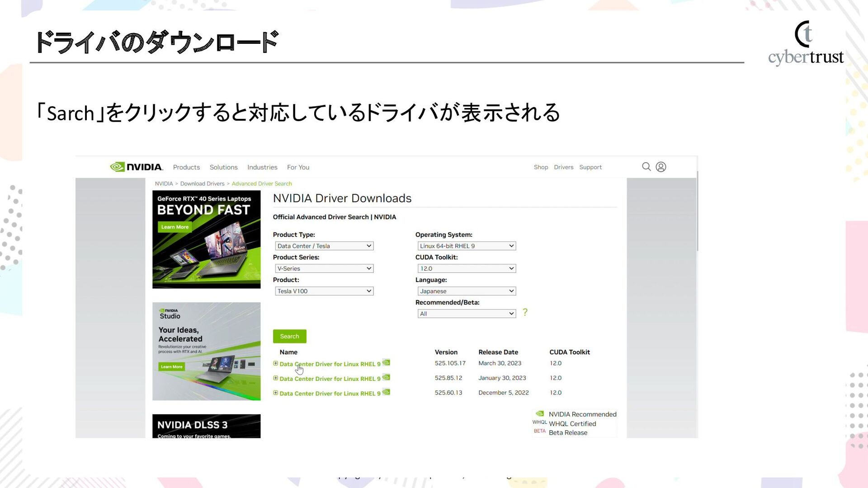Screen dimensions: 868x488
Task: Expand the 525.60.13 driver row plus icon
Action: click(x=276, y=393)
